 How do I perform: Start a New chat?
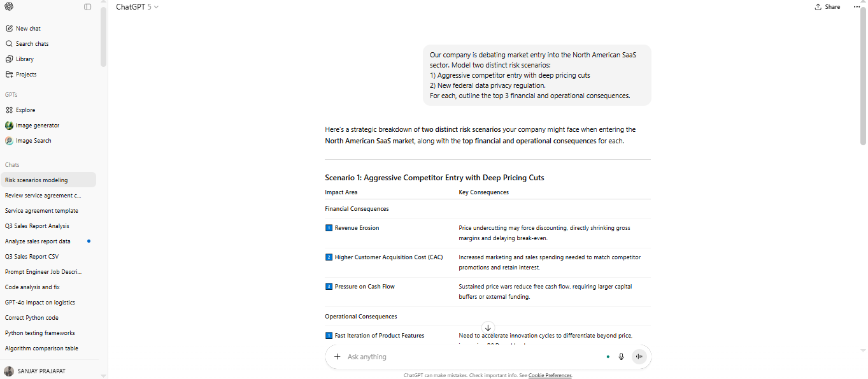coord(28,29)
